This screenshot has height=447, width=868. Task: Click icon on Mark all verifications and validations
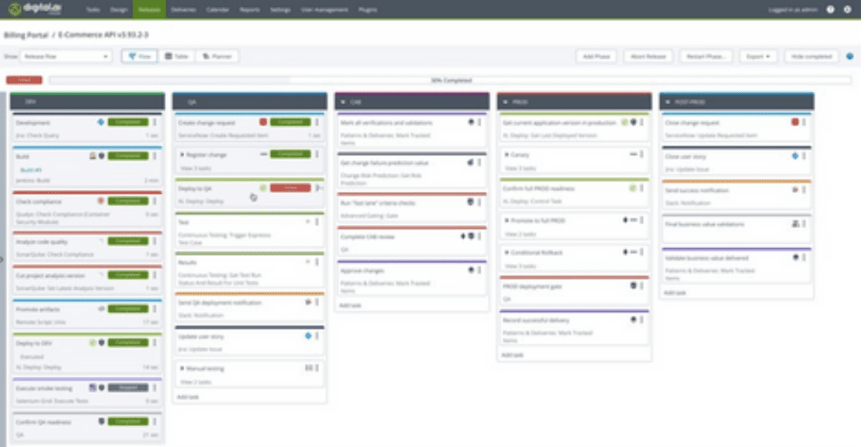[471, 122]
